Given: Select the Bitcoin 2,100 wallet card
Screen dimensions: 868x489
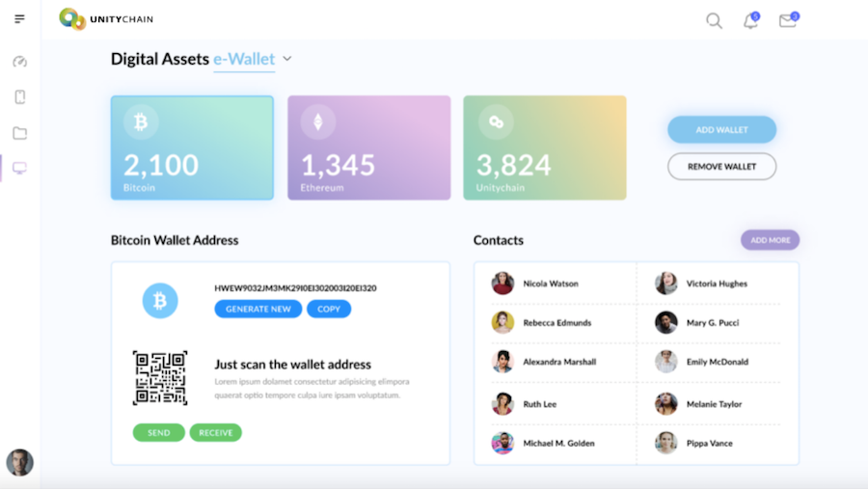Looking at the screenshot, I should click(192, 148).
